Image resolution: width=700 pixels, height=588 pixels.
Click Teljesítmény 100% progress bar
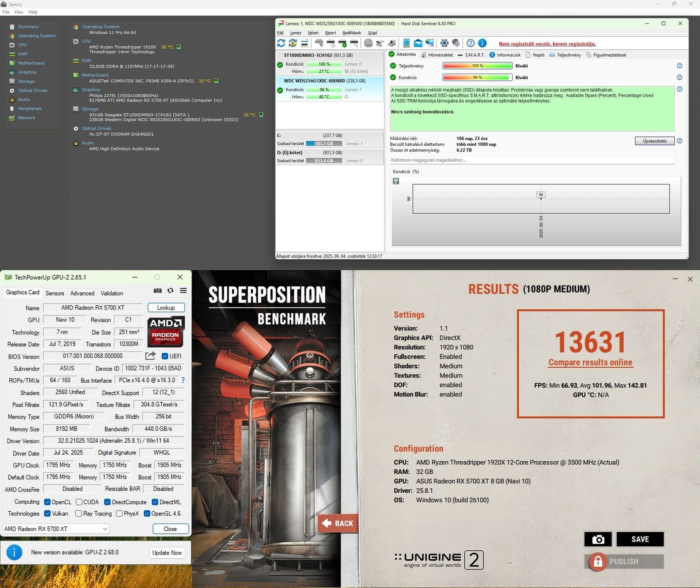click(x=478, y=66)
